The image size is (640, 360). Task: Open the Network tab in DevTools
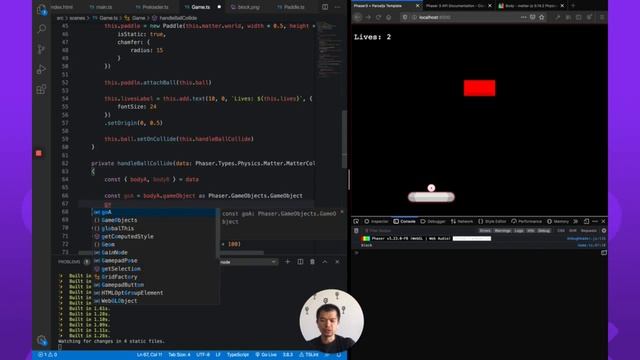click(x=462, y=221)
